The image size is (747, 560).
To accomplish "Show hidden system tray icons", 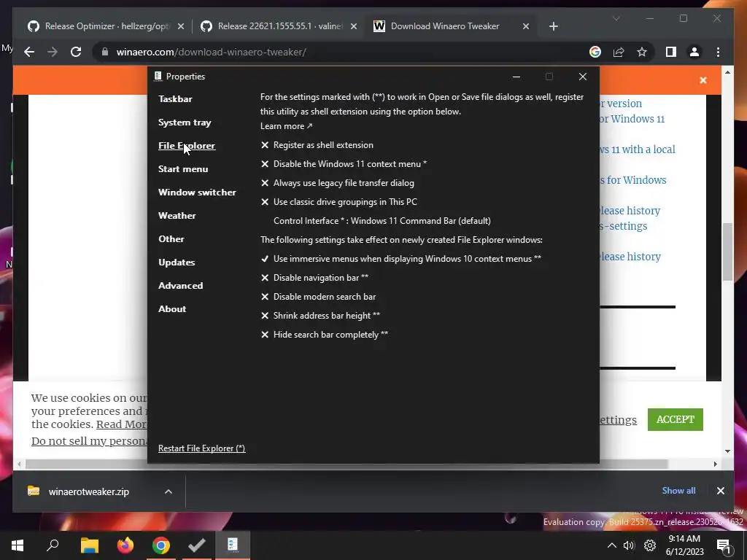I will [612, 545].
